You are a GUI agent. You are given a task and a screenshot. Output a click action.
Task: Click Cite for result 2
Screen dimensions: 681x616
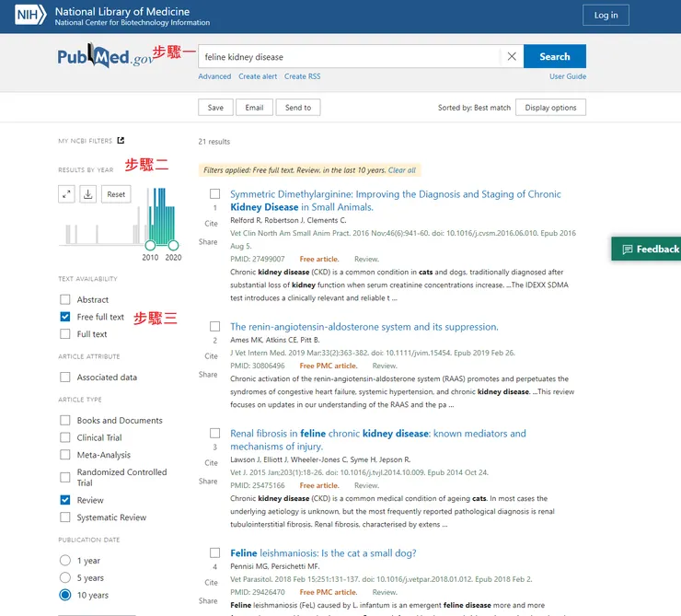211,356
